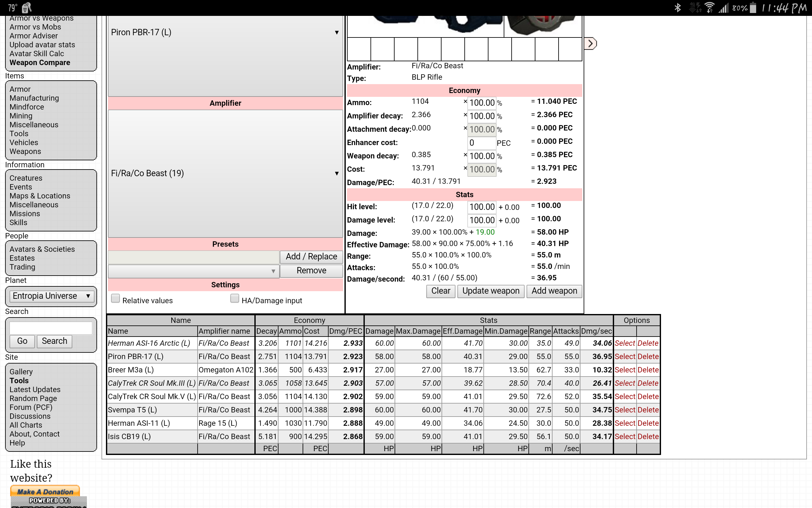
Task: Edit the Enhancer cost PEC field
Action: (481, 143)
